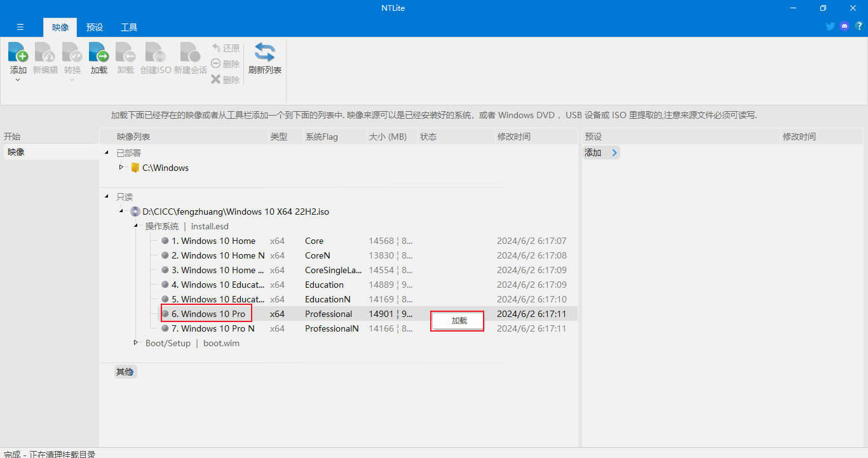Click the 新建会话 toolbar icon
This screenshot has height=458, width=868.
[190, 52]
